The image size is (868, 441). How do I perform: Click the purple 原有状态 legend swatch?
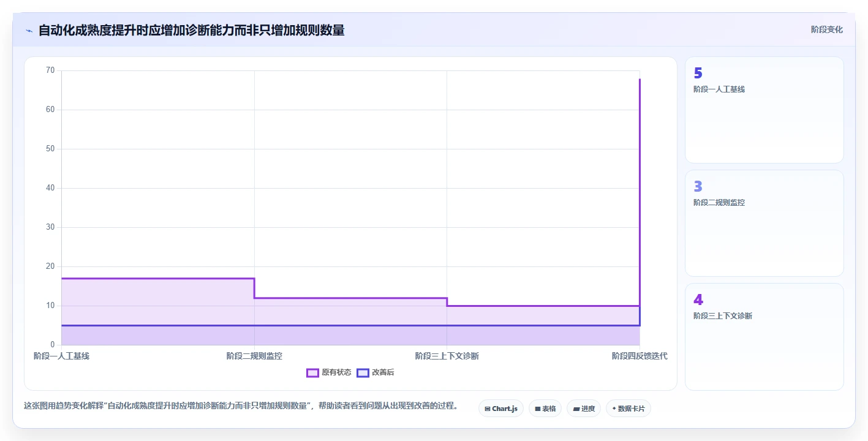[312, 372]
